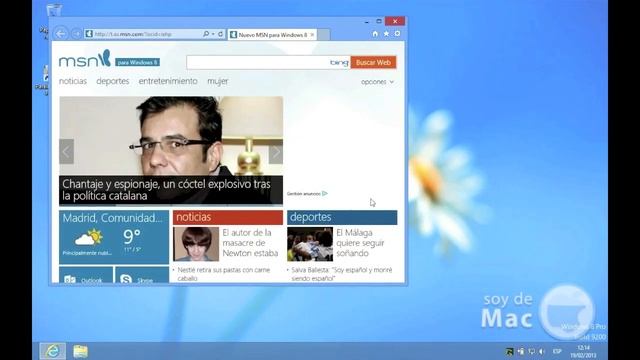Show next slide in headline carousel
This screenshot has width=640, height=360.
[x=276, y=151]
